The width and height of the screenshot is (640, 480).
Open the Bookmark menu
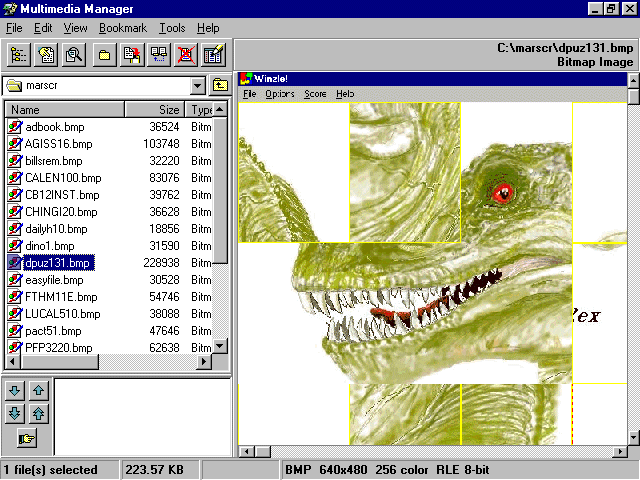point(122,28)
